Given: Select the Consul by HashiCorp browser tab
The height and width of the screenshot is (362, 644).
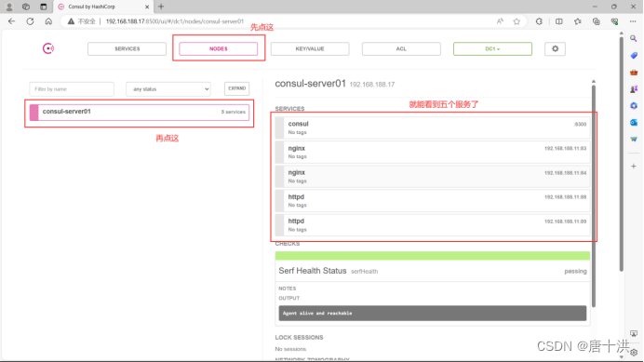Looking at the screenshot, I should (x=102, y=7).
